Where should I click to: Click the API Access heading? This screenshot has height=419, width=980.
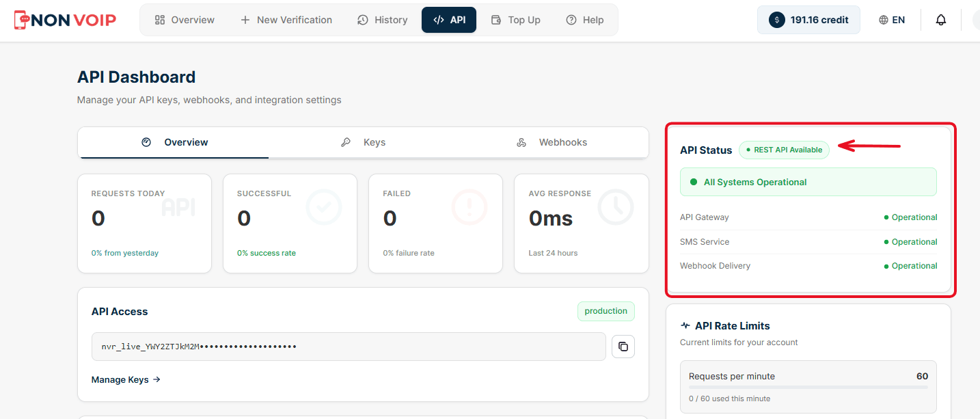click(x=120, y=311)
